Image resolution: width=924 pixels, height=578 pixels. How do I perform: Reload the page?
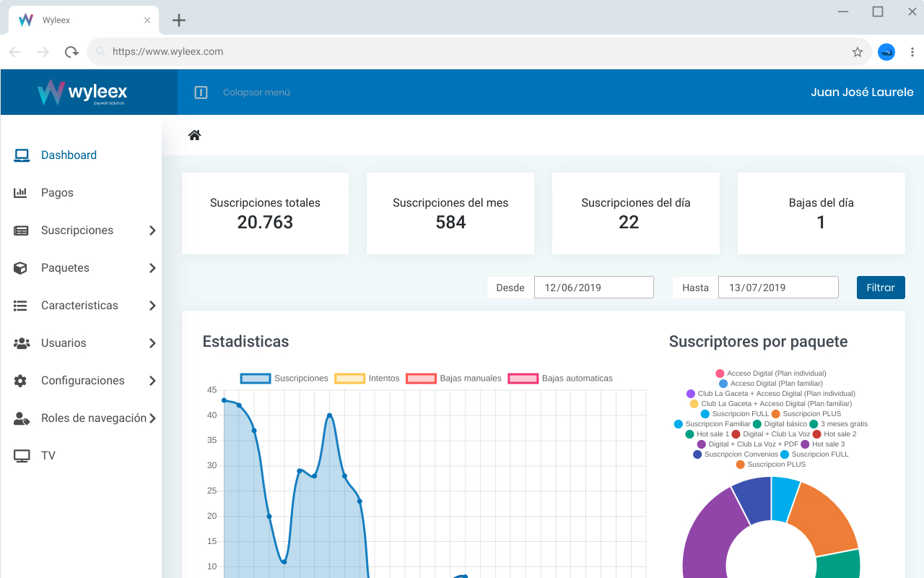71,52
